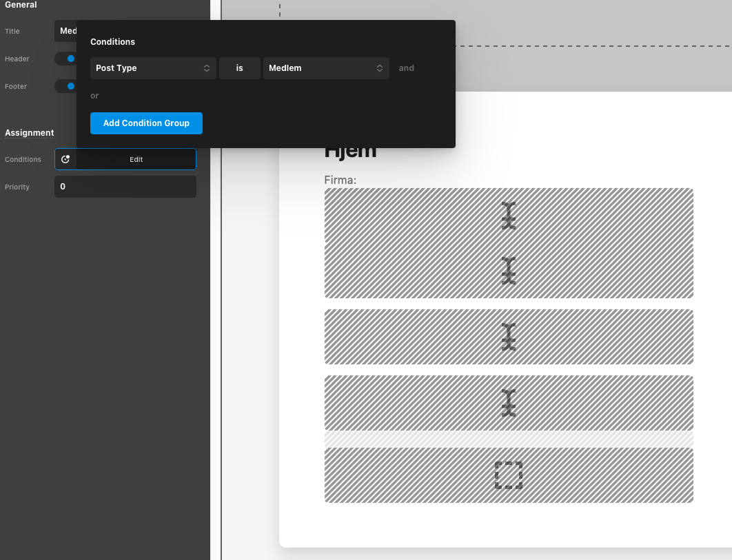Screen dimensions: 732x560
Task: Focus the Priority input field
Action: coord(125,187)
